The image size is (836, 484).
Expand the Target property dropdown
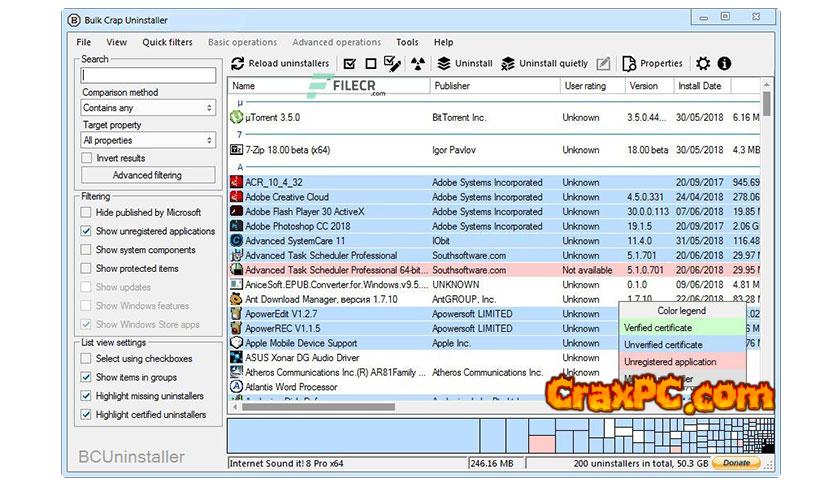coord(148,141)
